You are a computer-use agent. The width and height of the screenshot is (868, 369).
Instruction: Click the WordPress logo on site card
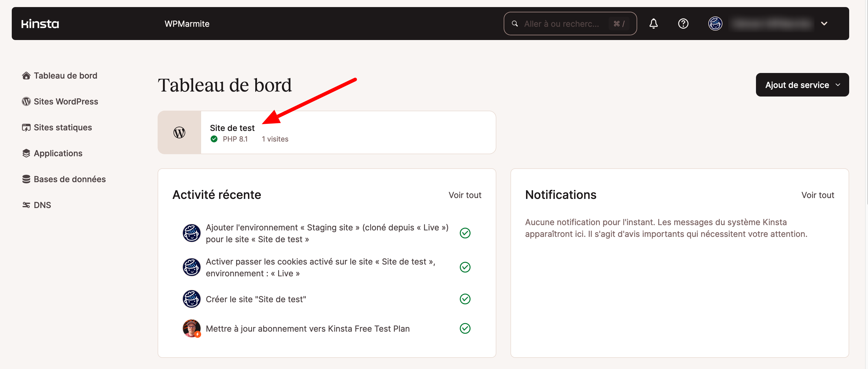coord(179,132)
